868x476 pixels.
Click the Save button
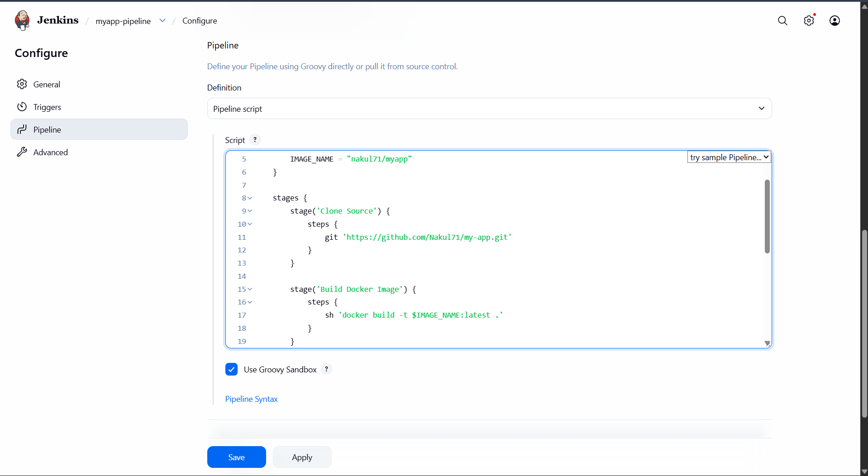pyautogui.click(x=236, y=457)
